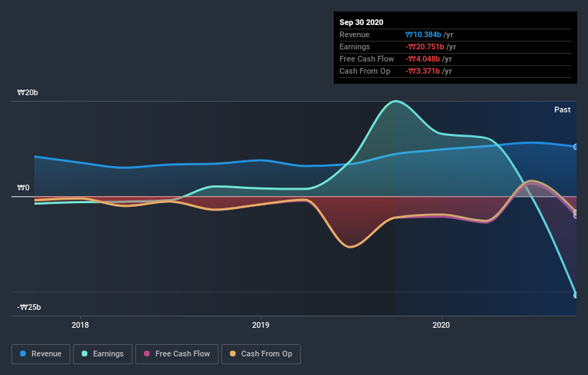Viewport: 588px width, 375px height.
Task: Click the Free Cash Flow label in tooltip
Action: point(367,59)
